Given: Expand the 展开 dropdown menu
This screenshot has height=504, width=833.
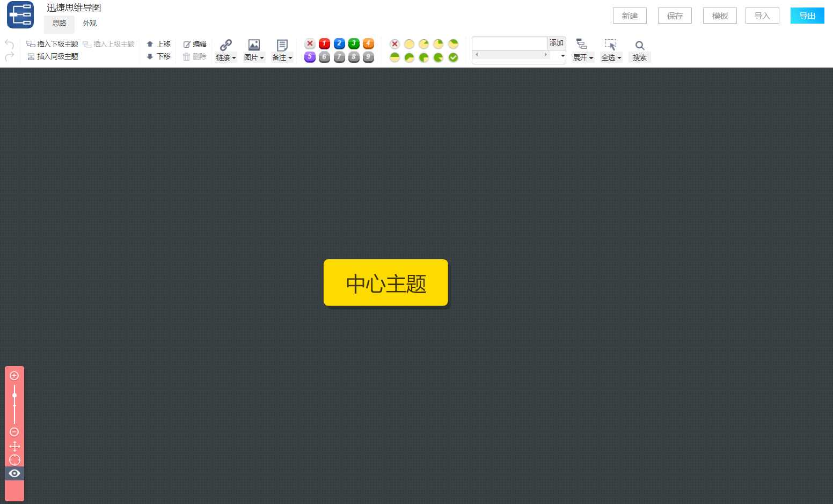Looking at the screenshot, I should point(583,57).
